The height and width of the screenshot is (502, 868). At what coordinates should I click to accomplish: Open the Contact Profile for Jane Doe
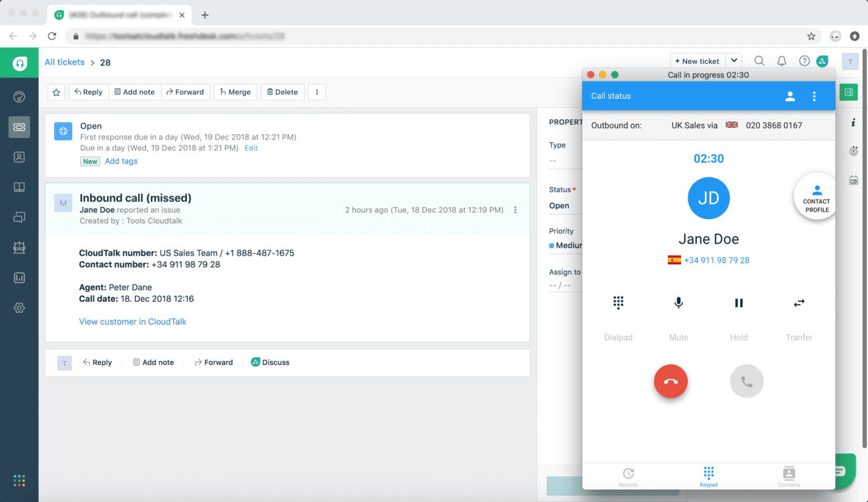815,196
